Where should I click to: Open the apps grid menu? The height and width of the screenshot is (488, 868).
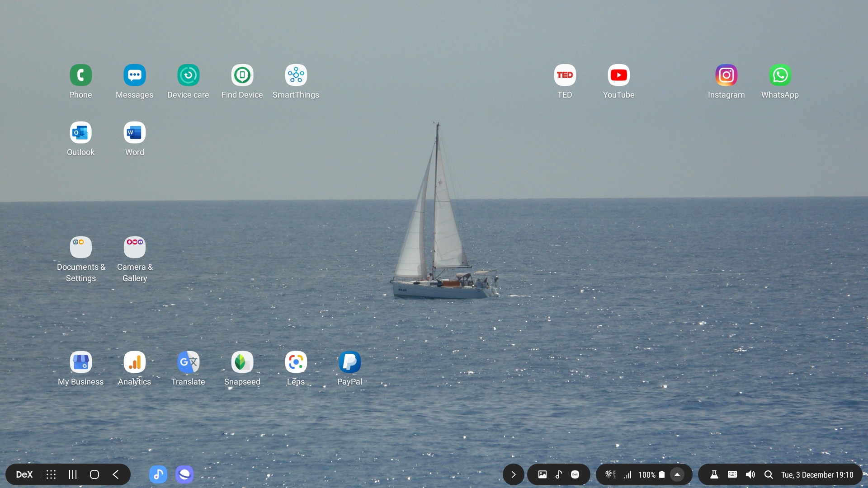click(51, 474)
